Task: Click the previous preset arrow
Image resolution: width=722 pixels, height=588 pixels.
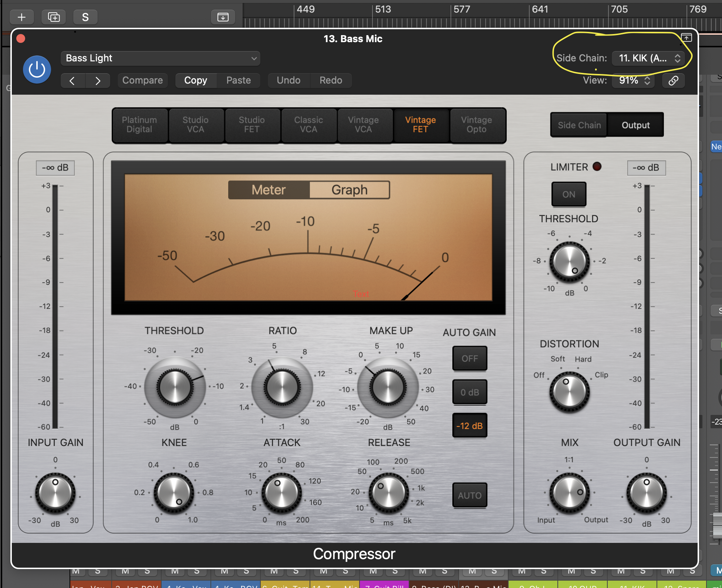Action: [73, 81]
